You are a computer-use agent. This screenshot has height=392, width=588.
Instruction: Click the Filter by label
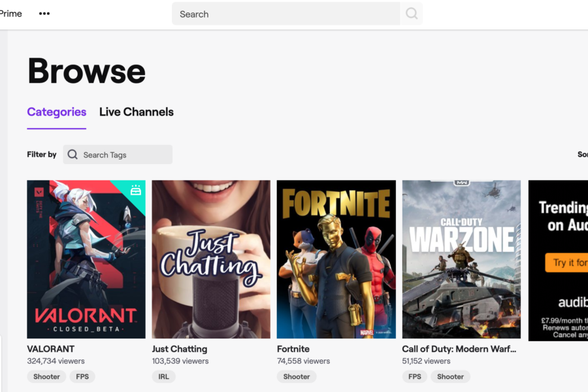pos(42,154)
